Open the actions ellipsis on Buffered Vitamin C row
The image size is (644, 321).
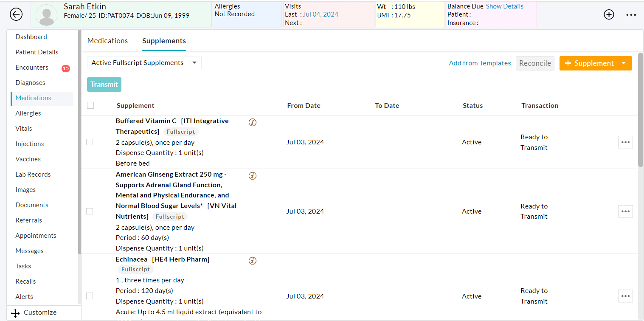point(625,142)
